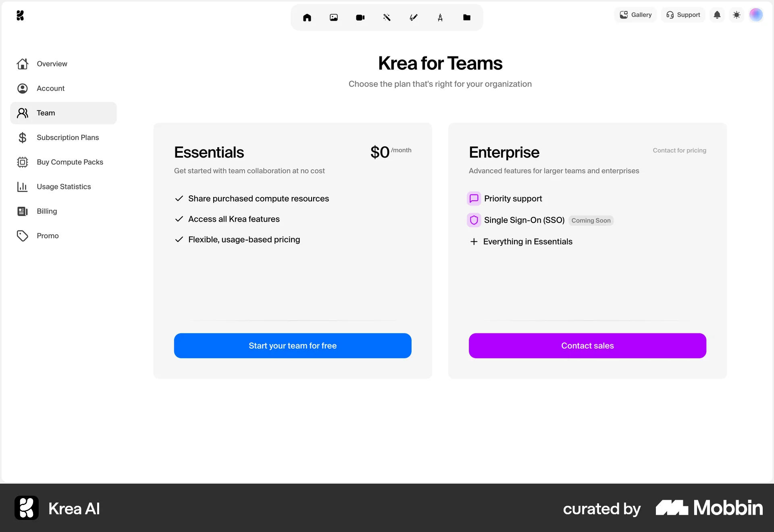Open the Home icon in top navigation
Screen dimensions: 774x532
(x=307, y=17)
